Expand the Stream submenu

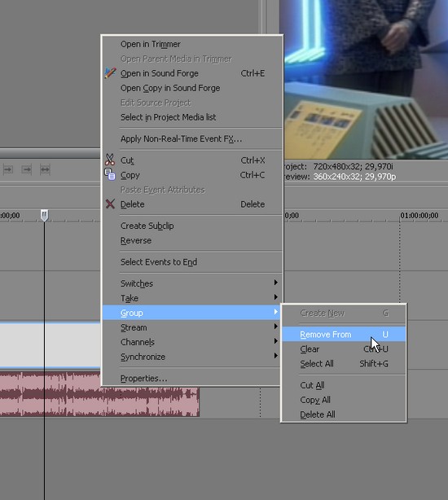(x=192, y=327)
